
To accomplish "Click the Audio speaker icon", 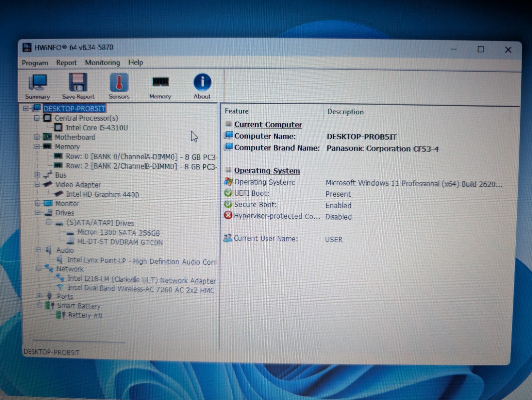I will tap(49, 250).
